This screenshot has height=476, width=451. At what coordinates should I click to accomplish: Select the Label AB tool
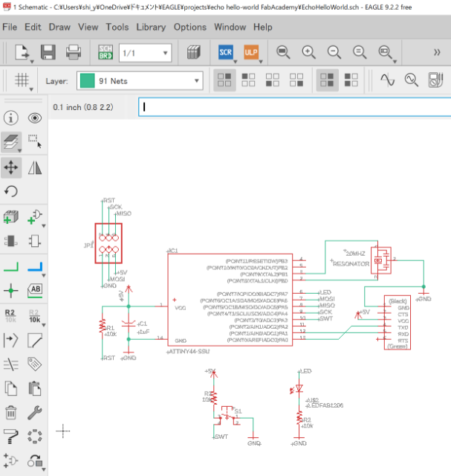point(35,291)
